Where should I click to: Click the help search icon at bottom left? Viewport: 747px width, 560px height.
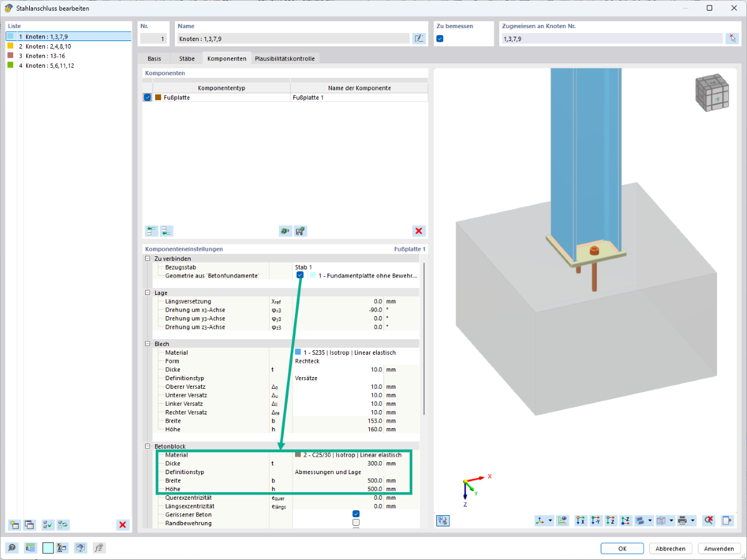[x=12, y=548]
